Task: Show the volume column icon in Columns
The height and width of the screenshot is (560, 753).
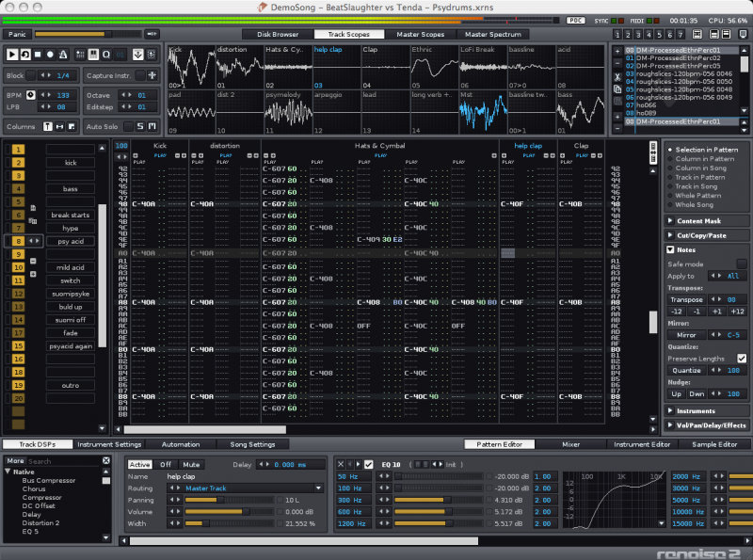Action: click(48, 126)
